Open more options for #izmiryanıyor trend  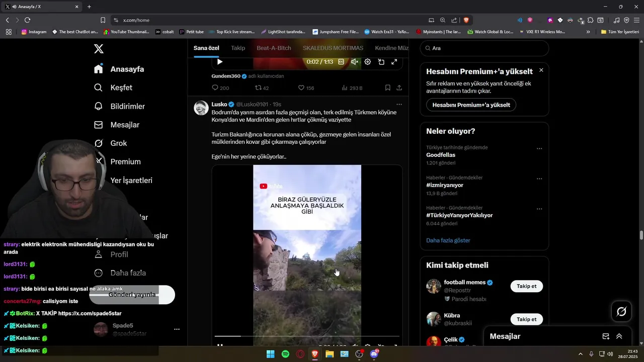(x=539, y=178)
